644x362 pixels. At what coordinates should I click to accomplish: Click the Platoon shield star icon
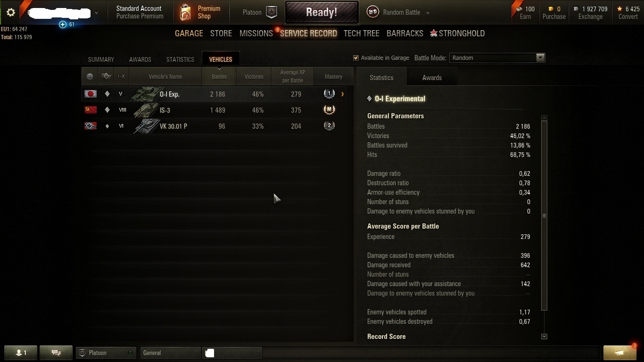point(272,12)
